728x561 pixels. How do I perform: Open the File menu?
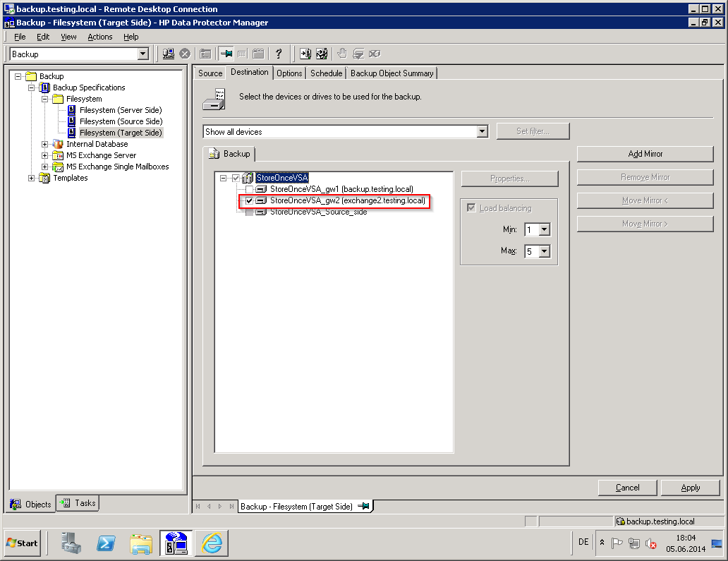20,37
